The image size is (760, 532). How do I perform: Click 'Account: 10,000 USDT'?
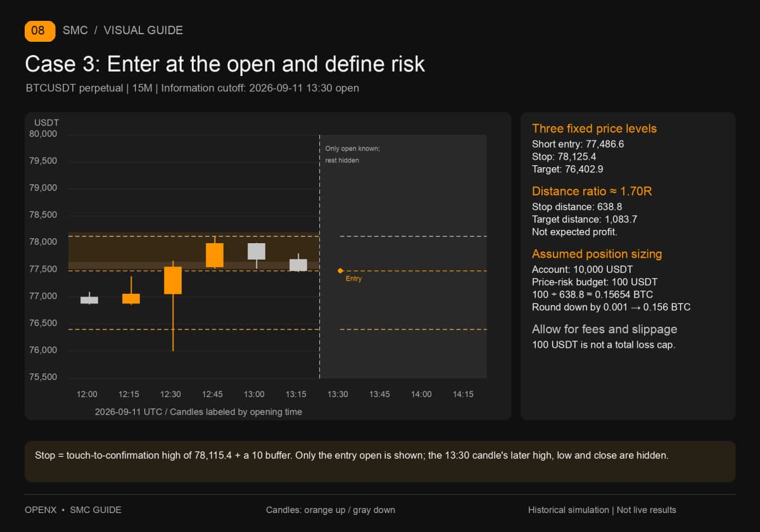[x=583, y=269]
